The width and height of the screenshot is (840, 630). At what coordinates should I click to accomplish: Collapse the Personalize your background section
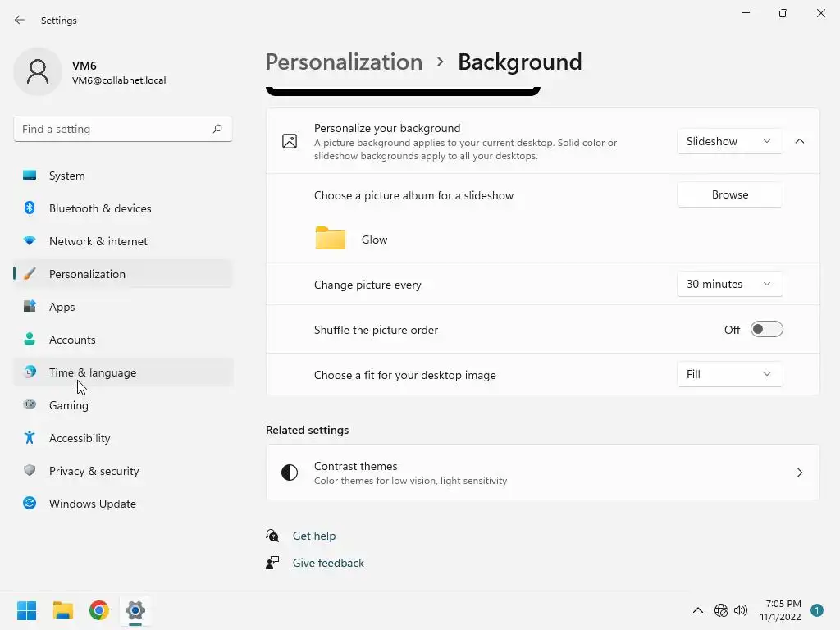[x=800, y=141]
